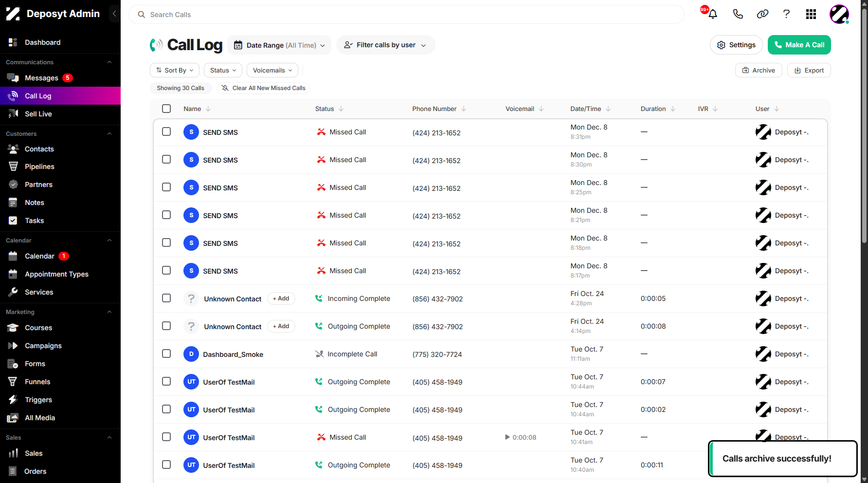Sort by the Status column arrow
This screenshot has height=483, width=868.
point(341,109)
